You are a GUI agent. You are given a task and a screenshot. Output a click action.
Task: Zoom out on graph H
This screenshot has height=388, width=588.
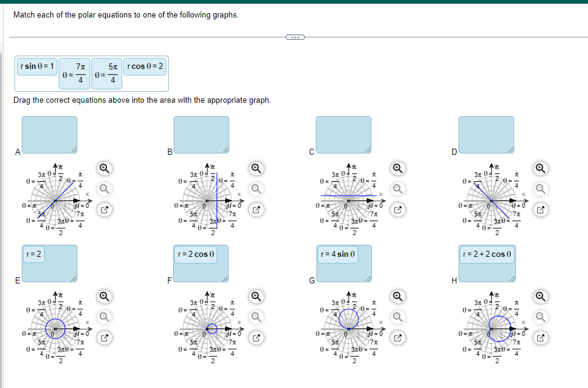coord(540,316)
